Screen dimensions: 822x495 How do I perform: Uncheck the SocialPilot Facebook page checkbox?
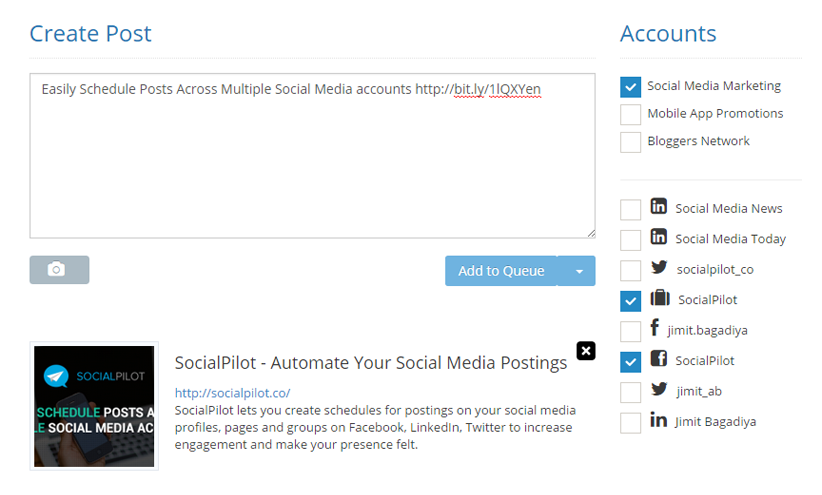pyautogui.click(x=630, y=362)
